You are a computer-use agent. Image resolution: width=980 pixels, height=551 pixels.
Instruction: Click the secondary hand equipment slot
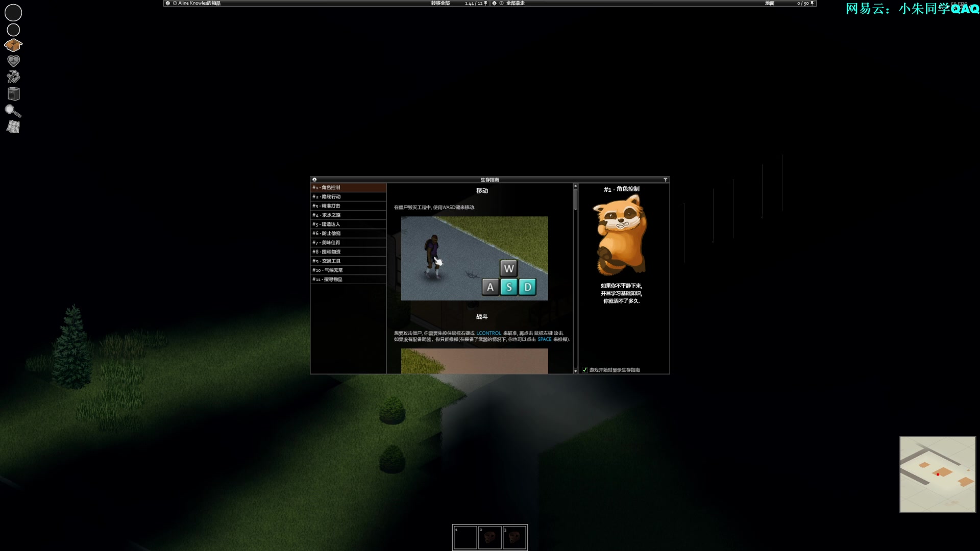[13, 30]
